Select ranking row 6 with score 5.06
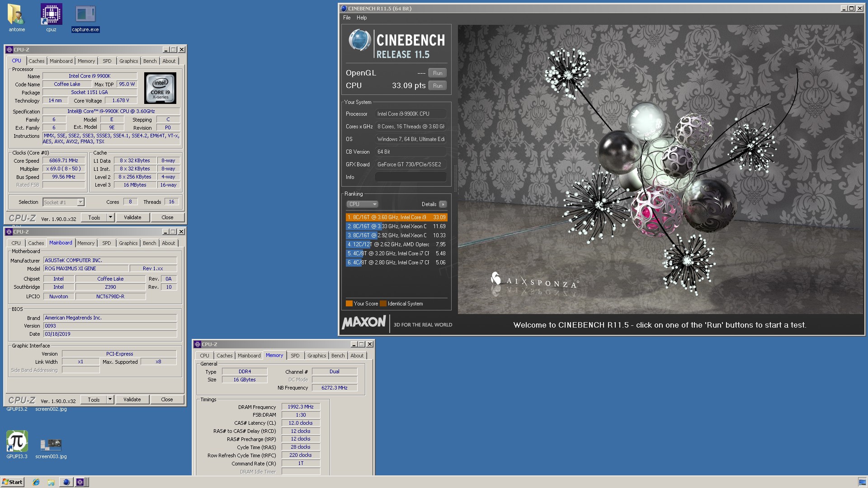This screenshot has width=868, height=488. coord(396,263)
